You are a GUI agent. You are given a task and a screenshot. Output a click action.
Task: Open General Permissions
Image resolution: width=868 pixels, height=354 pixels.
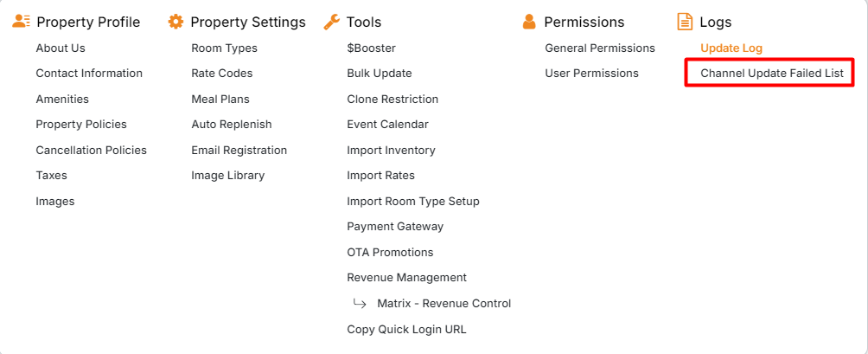tap(600, 48)
